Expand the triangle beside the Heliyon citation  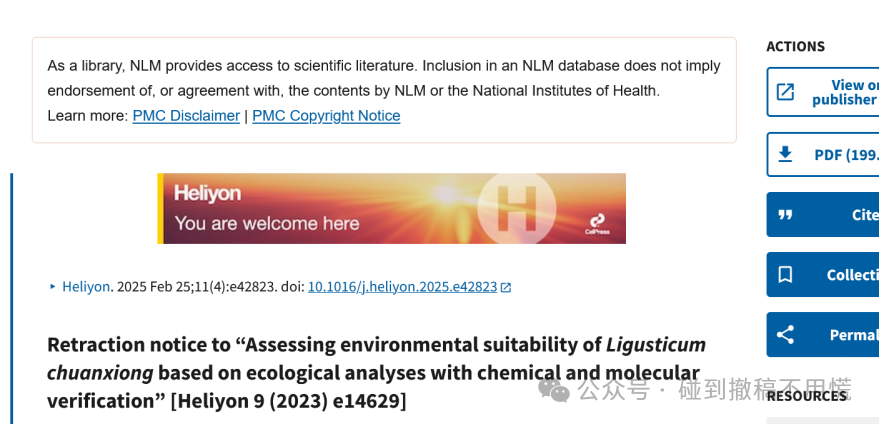pos(53,287)
